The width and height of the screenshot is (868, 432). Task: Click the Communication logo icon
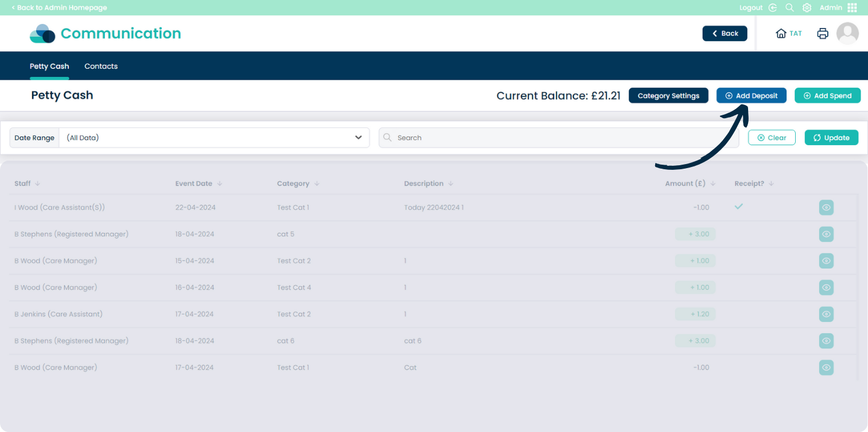42,33
